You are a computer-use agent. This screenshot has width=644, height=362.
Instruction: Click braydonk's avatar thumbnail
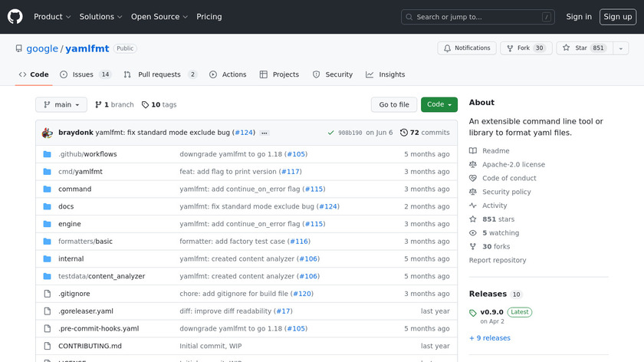coord(48,133)
